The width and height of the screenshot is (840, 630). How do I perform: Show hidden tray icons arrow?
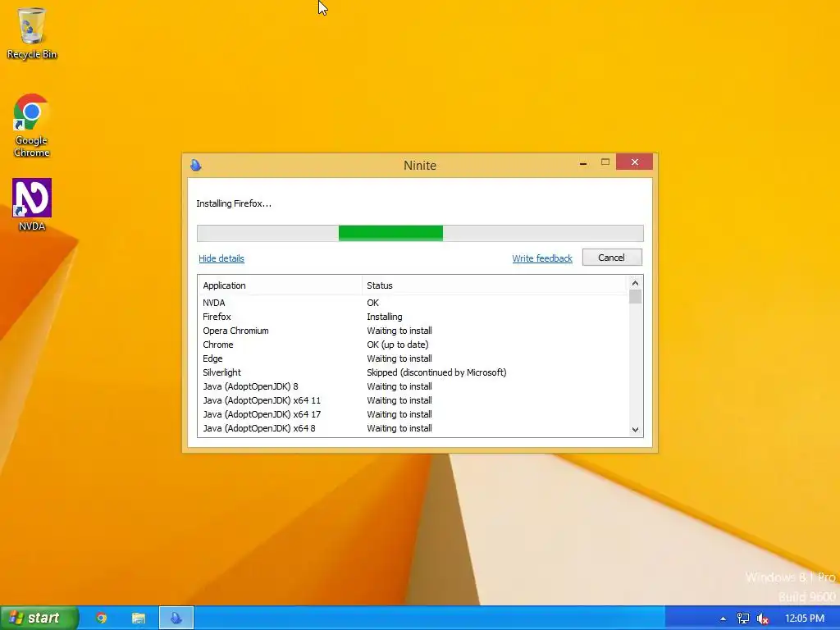point(723,619)
